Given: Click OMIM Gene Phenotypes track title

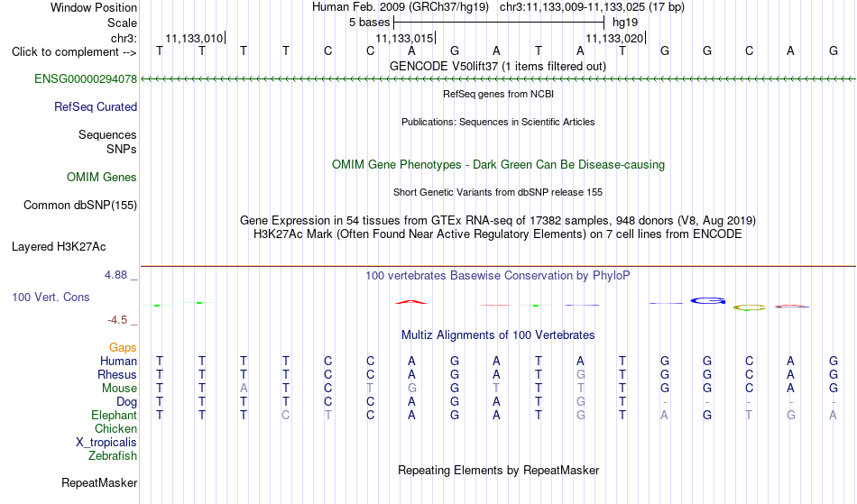Looking at the screenshot, I should pyautogui.click(x=498, y=164).
